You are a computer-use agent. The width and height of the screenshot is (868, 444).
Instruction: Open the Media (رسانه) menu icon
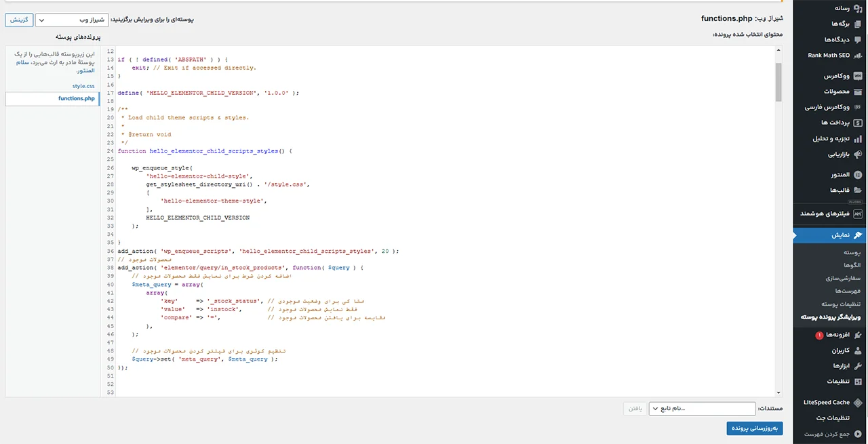coord(858,8)
